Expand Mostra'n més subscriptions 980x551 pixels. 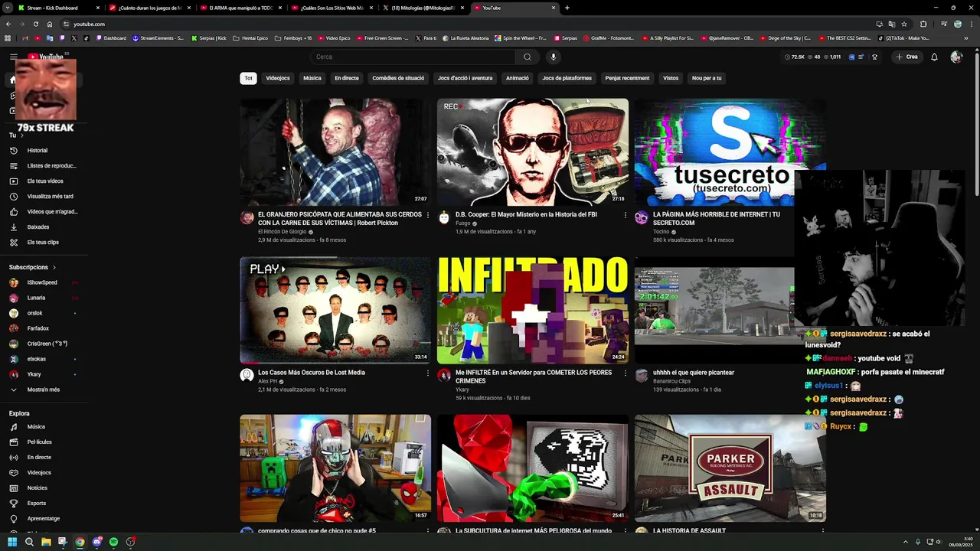point(44,390)
